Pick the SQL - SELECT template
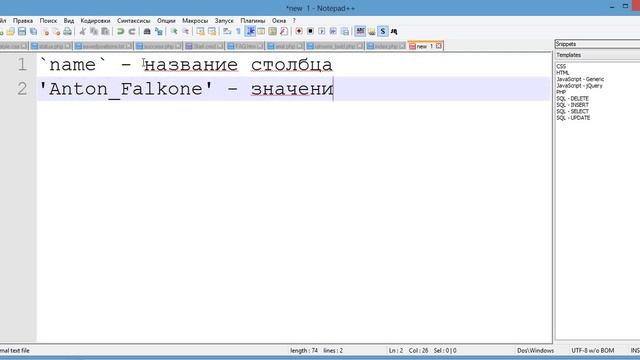Viewport: 640px width, 360px height. (x=573, y=111)
